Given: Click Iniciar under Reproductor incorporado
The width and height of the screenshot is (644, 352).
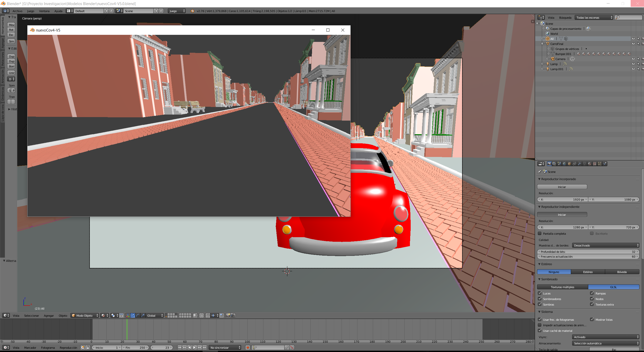Looking at the screenshot, I should click(x=562, y=187).
